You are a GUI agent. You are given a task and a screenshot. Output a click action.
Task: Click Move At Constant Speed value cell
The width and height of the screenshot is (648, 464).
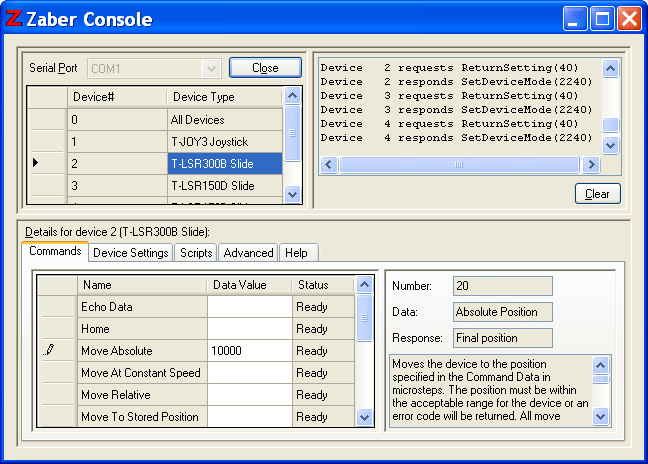[250, 373]
